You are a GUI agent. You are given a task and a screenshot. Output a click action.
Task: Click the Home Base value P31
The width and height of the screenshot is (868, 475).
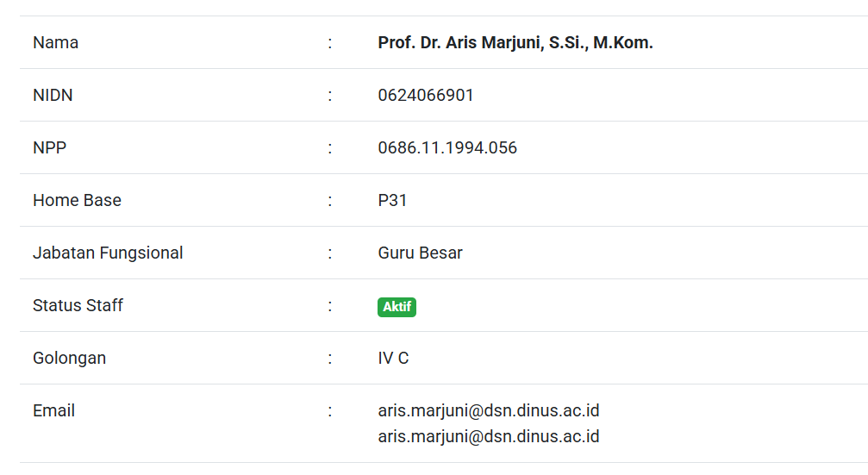pos(392,200)
